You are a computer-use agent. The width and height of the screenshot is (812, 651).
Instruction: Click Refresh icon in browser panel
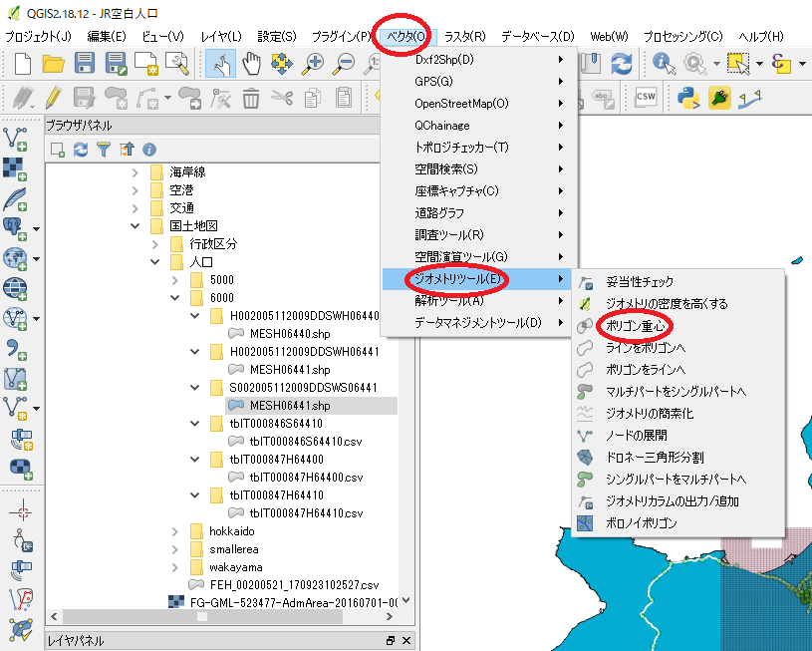pos(81,150)
